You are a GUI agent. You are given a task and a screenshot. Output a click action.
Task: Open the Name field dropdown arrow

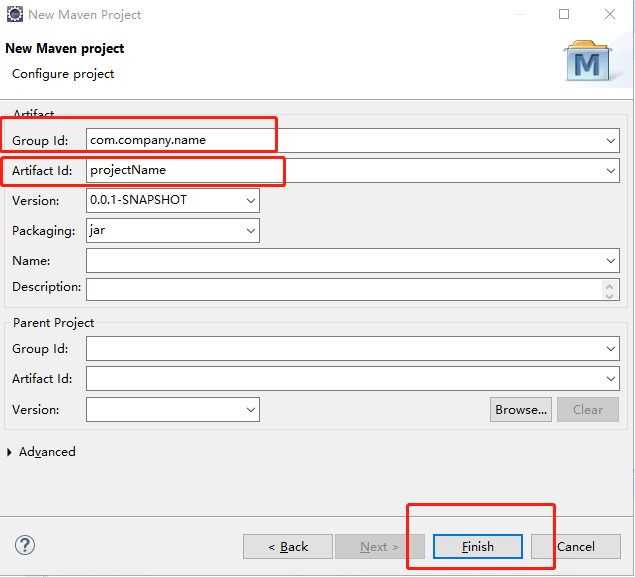coord(611,260)
